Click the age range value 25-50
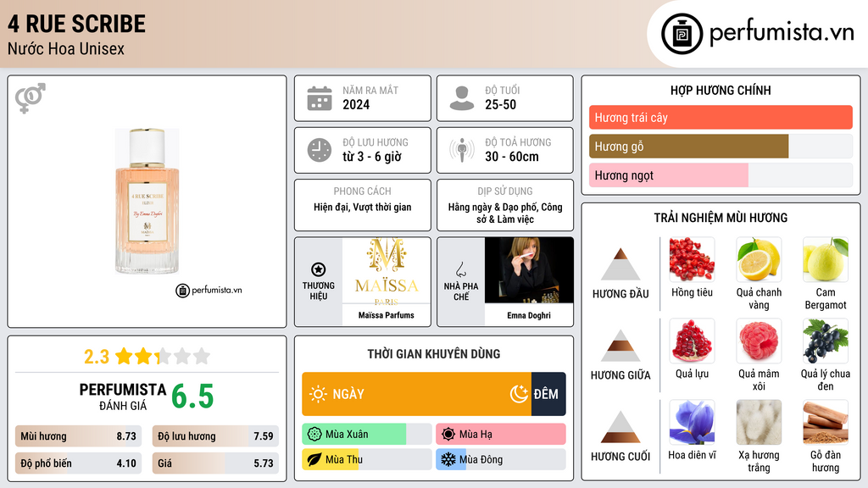 500,104
